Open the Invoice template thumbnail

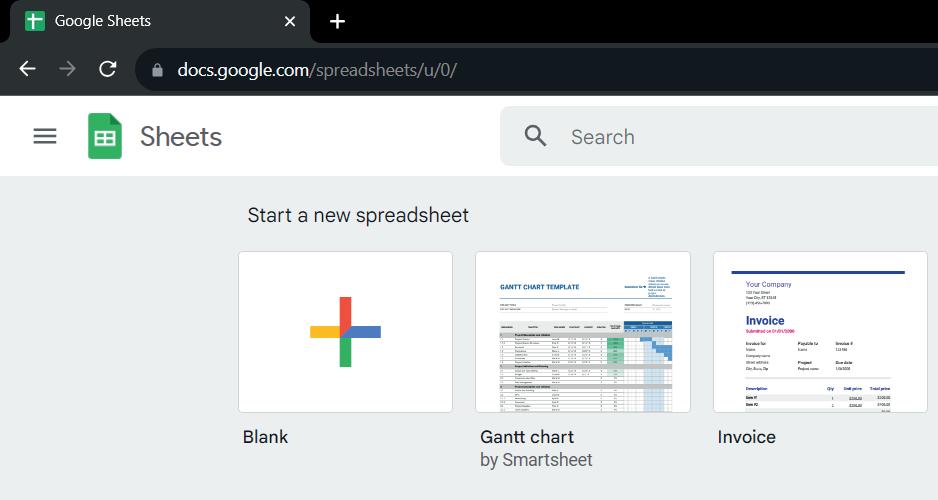pyautogui.click(x=820, y=332)
